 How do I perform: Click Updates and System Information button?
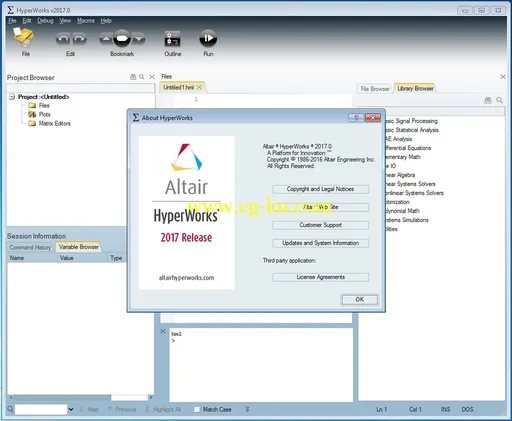pyautogui.click(x=320, y=243)
